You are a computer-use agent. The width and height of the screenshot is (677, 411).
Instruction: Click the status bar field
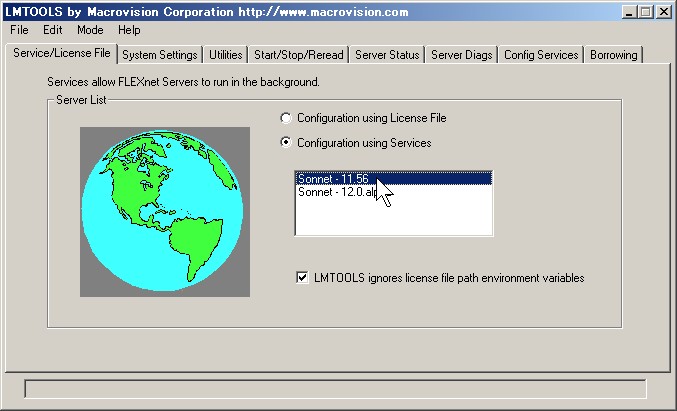335,389
